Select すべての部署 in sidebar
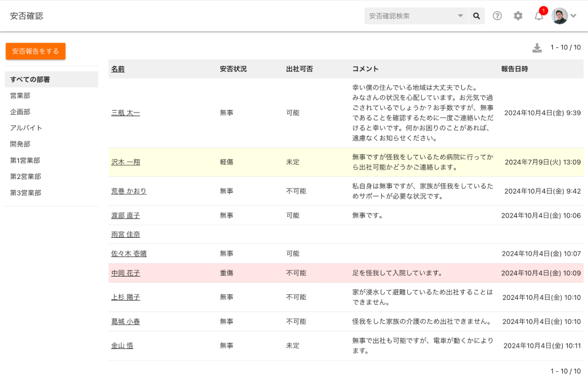The width and height of the screenshot is (588, 381). point(52,79)
